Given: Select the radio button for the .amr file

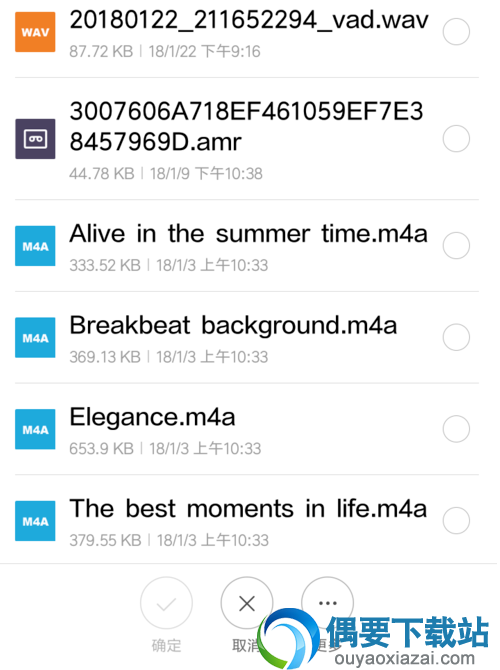Looking at the screenshot, I should point(456,139).
